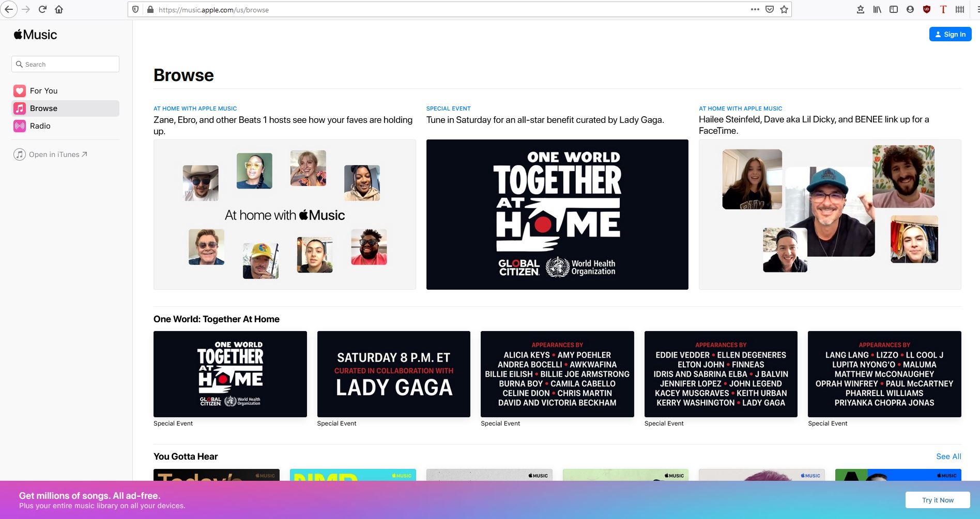Viewport: 980px width, 519px height.
Task: Click the browser forward arrow
Action: (26, 9)
